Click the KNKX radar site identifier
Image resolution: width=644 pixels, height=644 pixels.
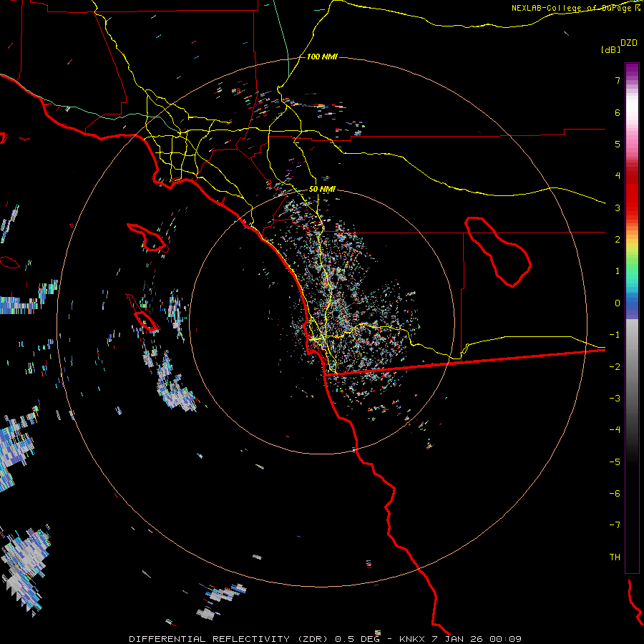tap(412, 639)
